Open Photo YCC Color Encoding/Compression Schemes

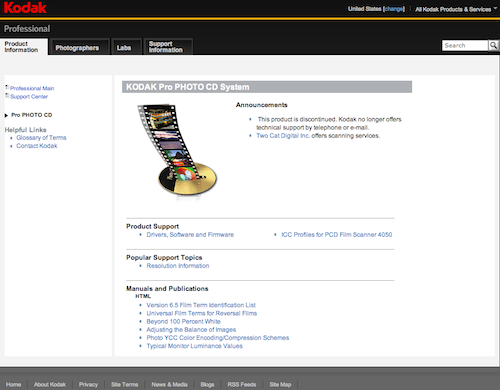tap(218, 338)
